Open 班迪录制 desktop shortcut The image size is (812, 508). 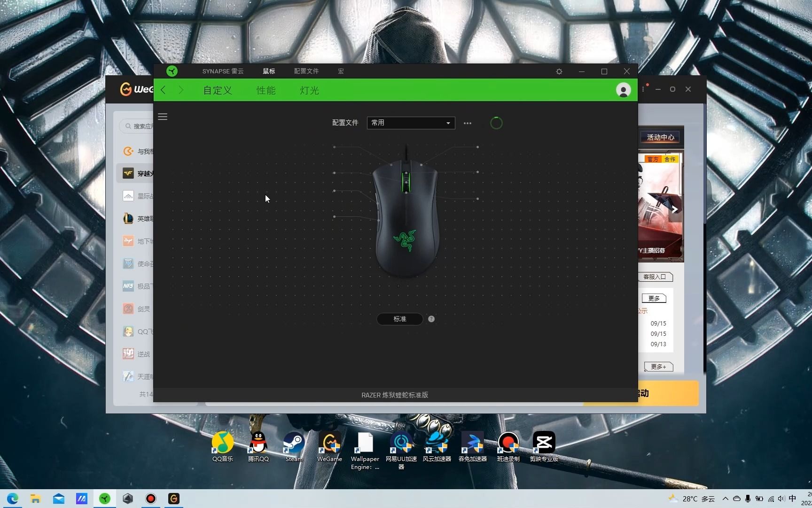coord(508,447)
